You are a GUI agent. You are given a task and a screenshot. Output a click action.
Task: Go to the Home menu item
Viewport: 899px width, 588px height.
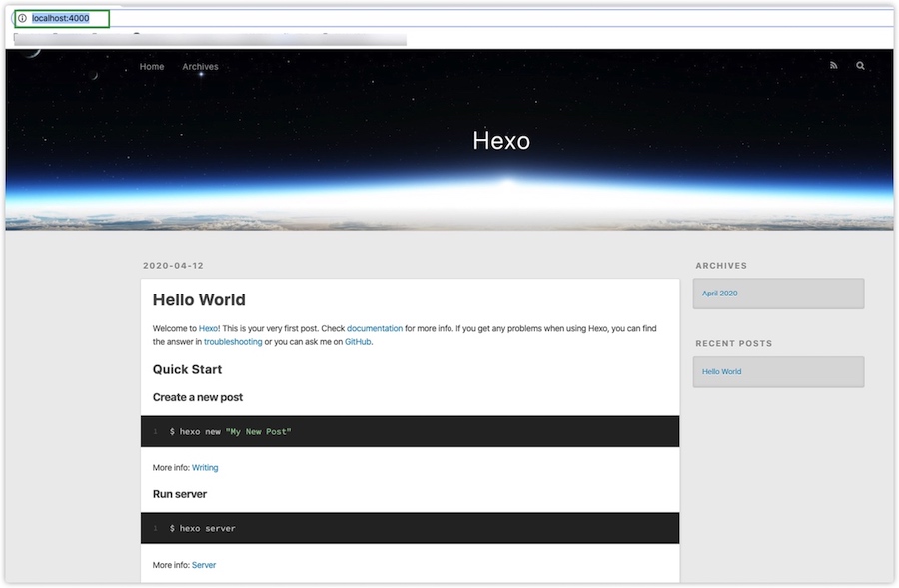click(152, 67)
